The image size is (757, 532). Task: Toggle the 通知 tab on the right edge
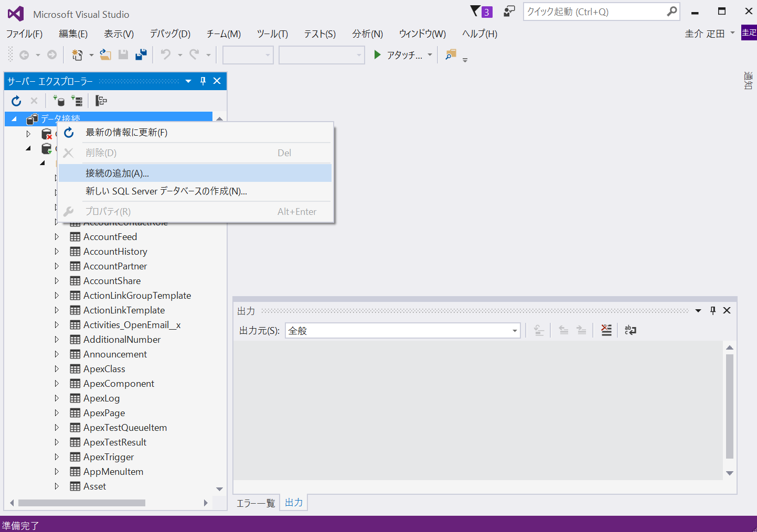point(748,81)
